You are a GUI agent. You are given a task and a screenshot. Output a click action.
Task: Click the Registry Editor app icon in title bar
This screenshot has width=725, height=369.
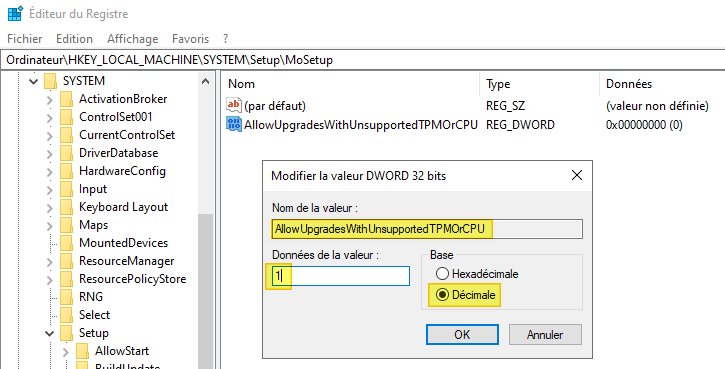click(15, 13)
